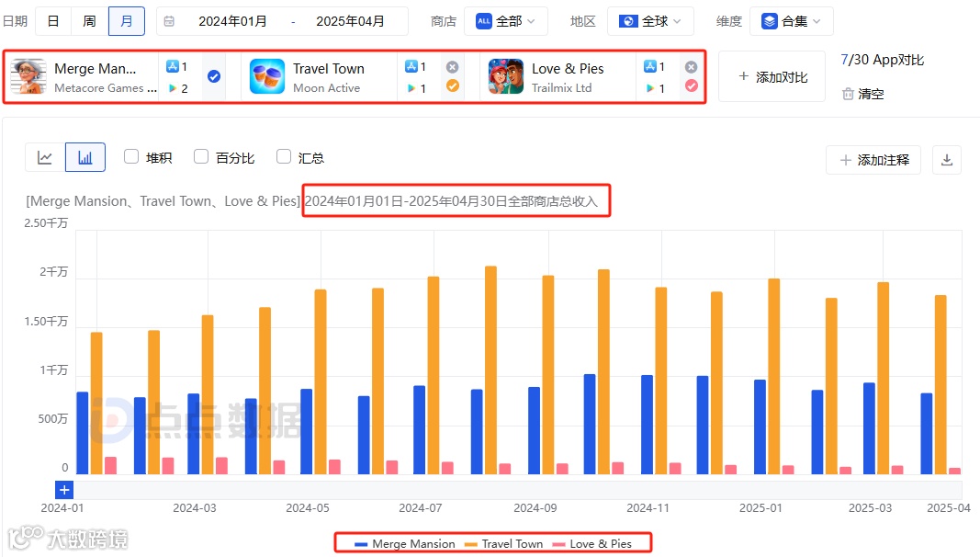Click the trash icon next to 清空
The image size is (980, 557).
pos(848,94)
